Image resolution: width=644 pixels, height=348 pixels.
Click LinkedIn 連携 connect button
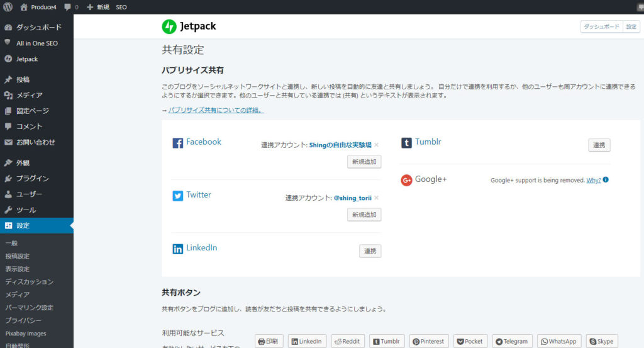click(x=370, y=251)
